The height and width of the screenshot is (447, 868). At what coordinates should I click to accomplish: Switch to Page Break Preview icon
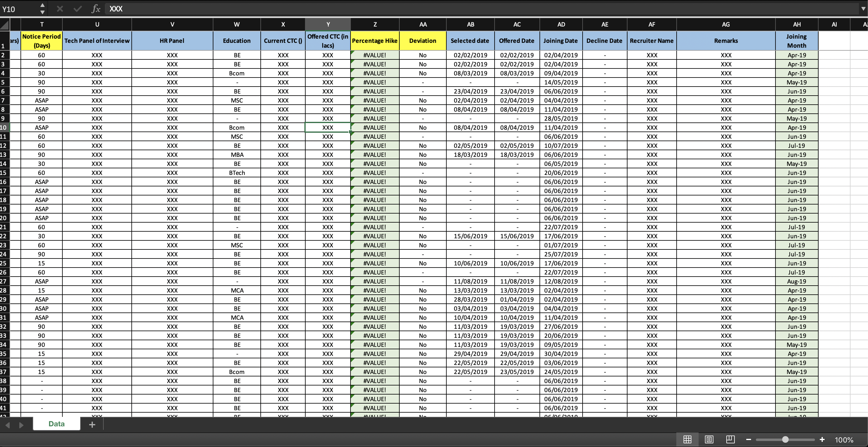[730, 439]
